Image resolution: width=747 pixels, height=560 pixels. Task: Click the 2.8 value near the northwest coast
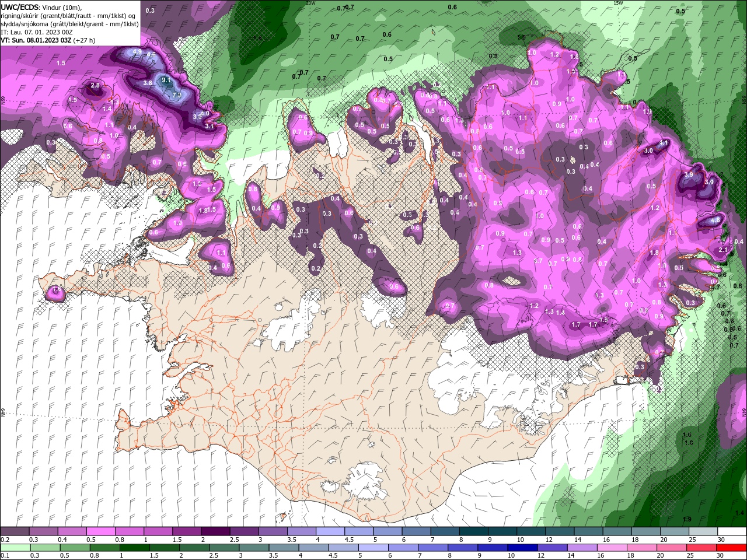95,86
